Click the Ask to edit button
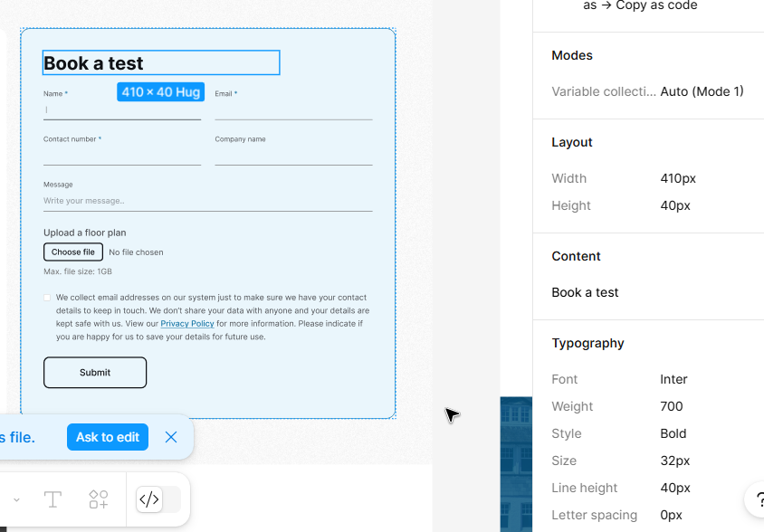This screenshot has width=764, height=532. point(107,437)
